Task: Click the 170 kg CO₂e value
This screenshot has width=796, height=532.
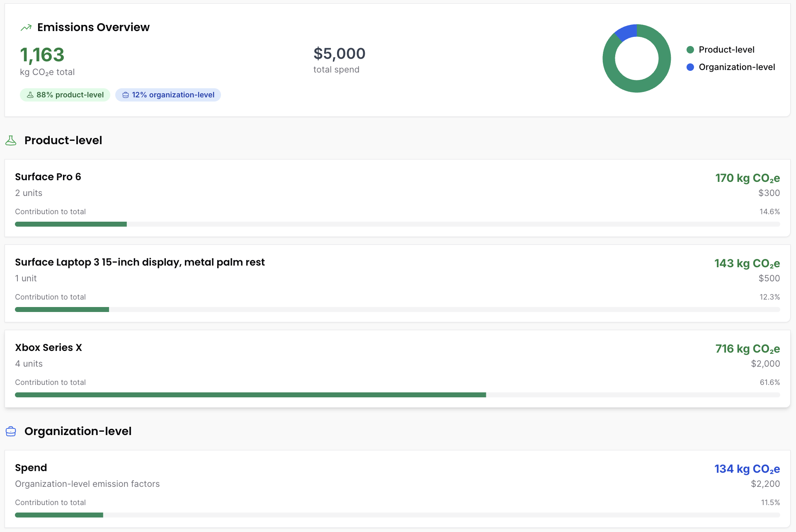Action: point(747,178)
